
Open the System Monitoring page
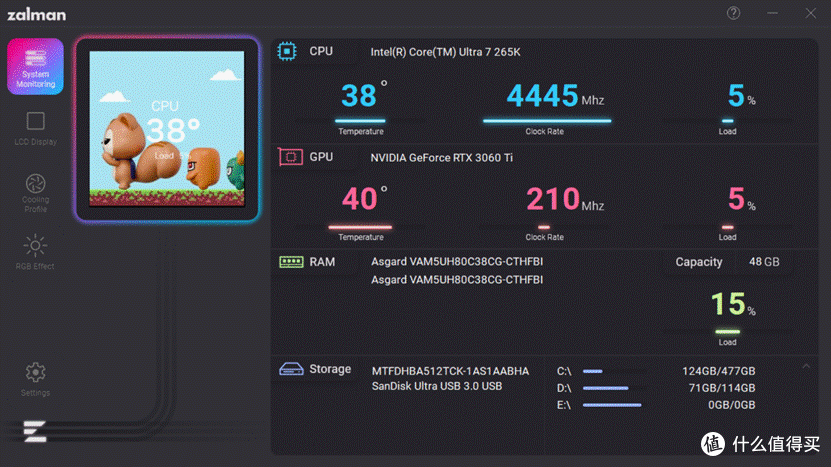[36, 67]
